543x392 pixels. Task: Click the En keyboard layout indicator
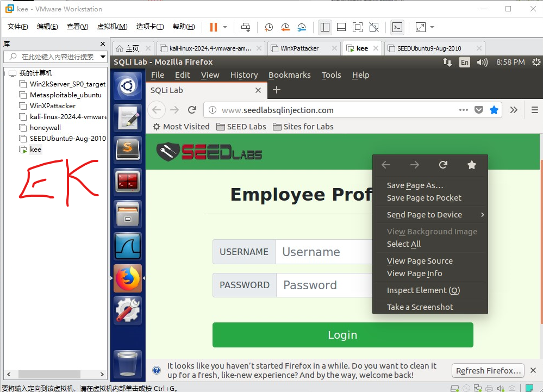[x=464, y=62]
